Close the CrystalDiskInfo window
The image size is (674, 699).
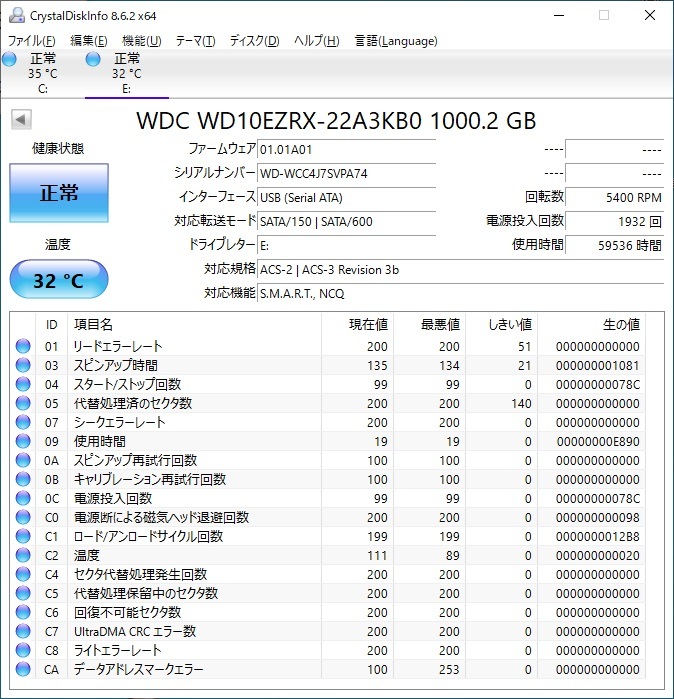650,16
